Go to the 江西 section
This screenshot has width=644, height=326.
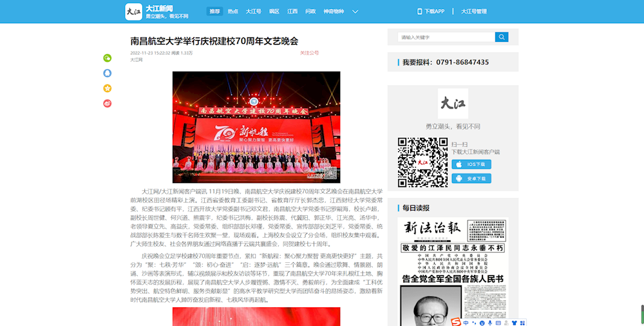(292, 12)
